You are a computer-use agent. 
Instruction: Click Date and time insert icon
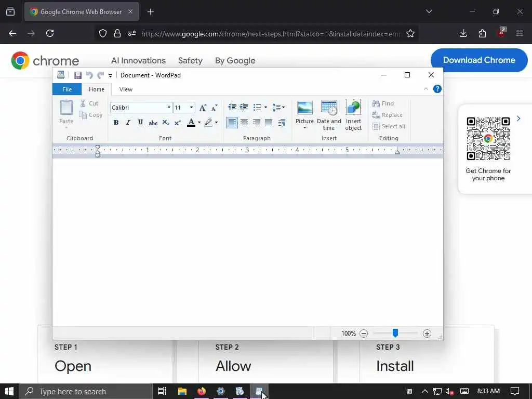coord(329,115)
